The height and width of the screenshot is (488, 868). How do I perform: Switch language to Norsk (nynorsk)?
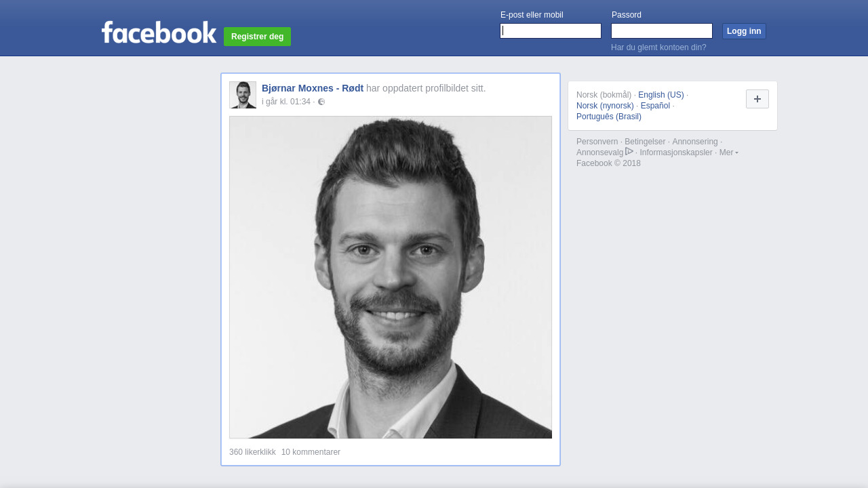click(605, 106)
